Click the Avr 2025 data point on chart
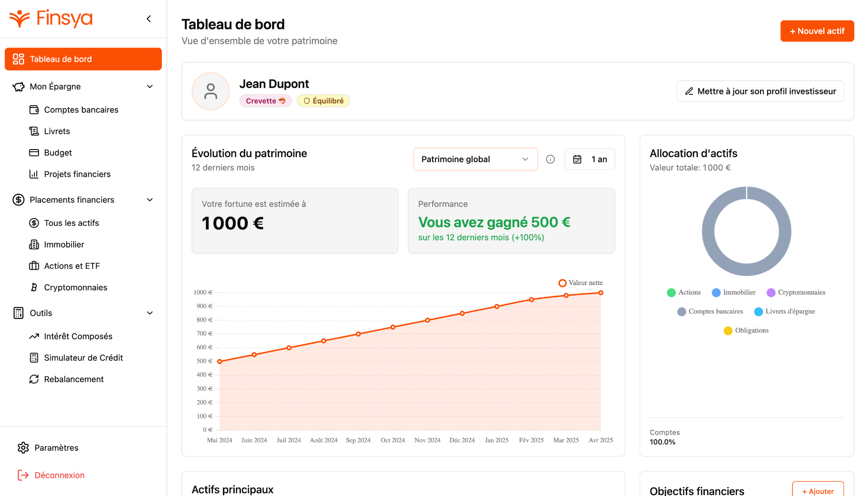Viewport: 868px width, 496px height. [601, 293]
